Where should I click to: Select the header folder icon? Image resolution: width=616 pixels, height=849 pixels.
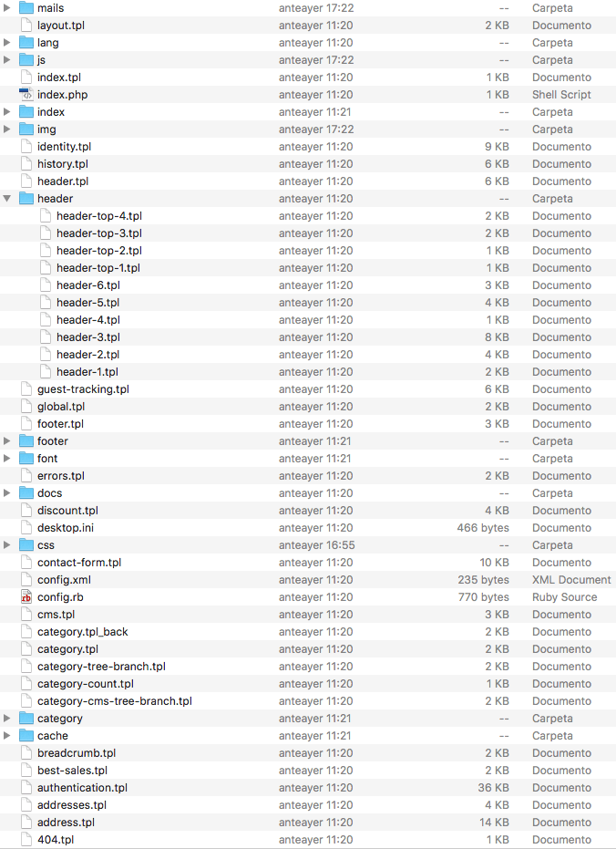26,199
